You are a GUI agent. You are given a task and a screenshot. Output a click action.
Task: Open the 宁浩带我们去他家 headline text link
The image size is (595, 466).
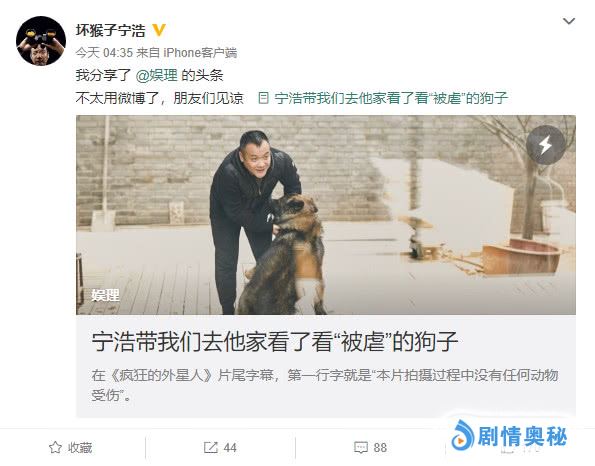click(x=391, y=98)
